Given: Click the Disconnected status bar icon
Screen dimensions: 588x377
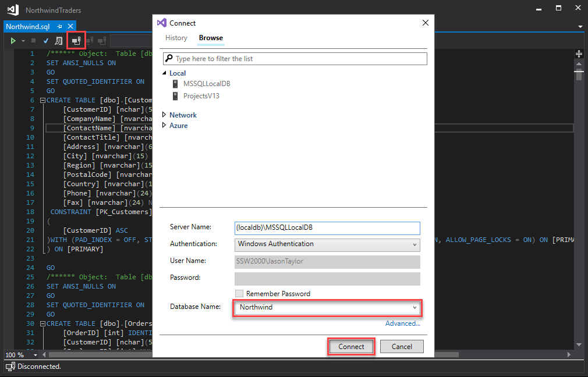Looking at the screenshot, I should click(x=10, y=367).
